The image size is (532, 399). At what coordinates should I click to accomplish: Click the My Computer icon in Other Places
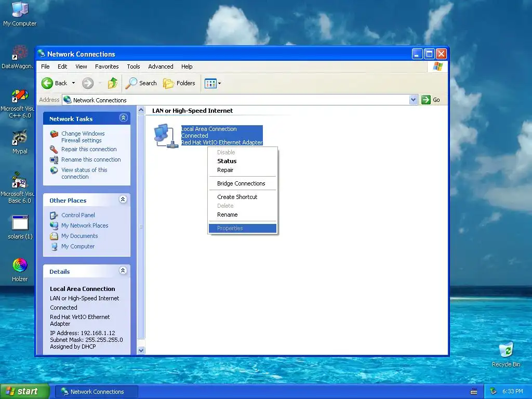tap(54, 247)
